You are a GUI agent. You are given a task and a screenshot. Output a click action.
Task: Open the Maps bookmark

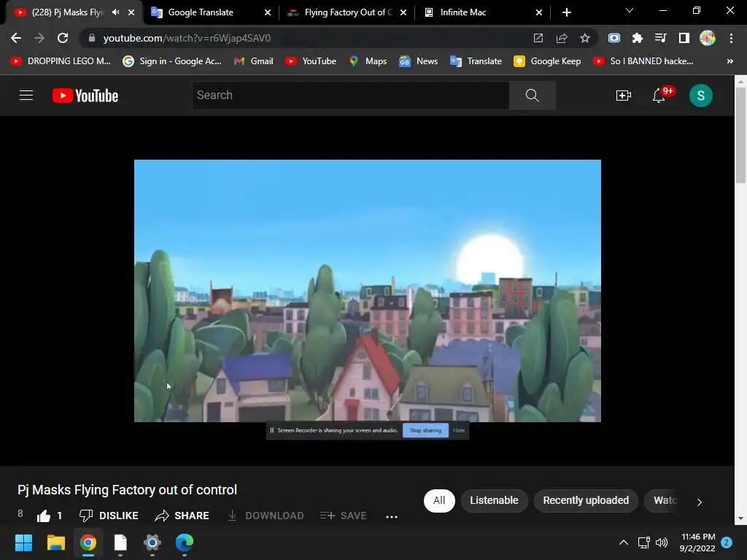pyautogui.click(x=368, y=61)
